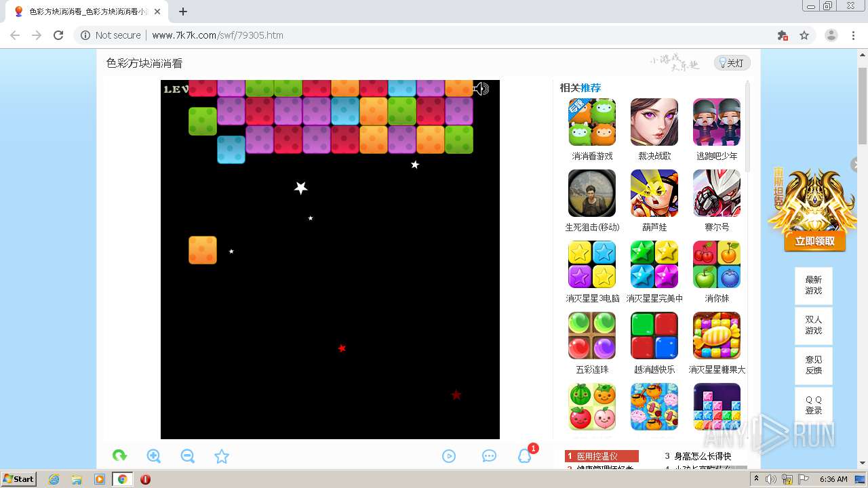This screenshot has width=868, height=488.
Task: Launch Internet Explorer from the taskbar
Action: pyautogui.click(x=54, y=479)
